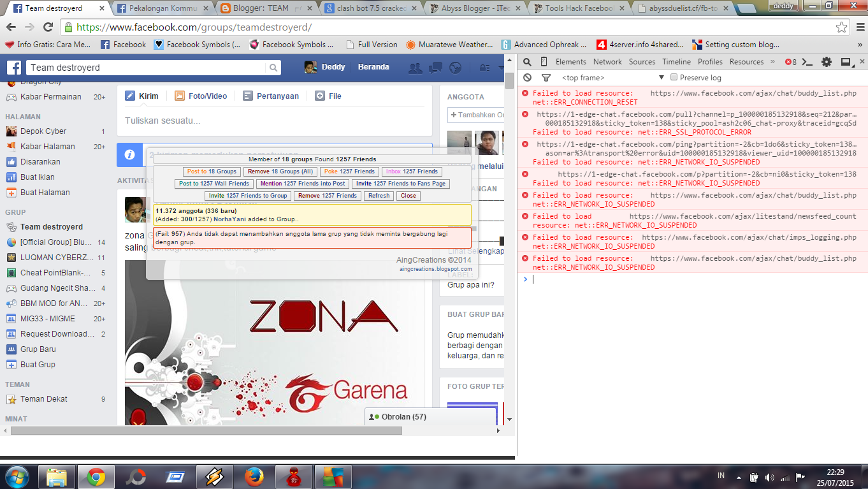
Task: Click the console filter funnel icon
Action: point(546,78)
